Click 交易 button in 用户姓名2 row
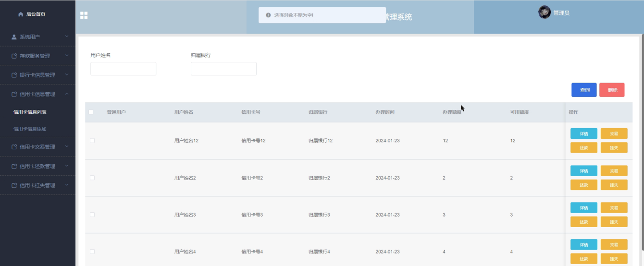 [614, 170]
